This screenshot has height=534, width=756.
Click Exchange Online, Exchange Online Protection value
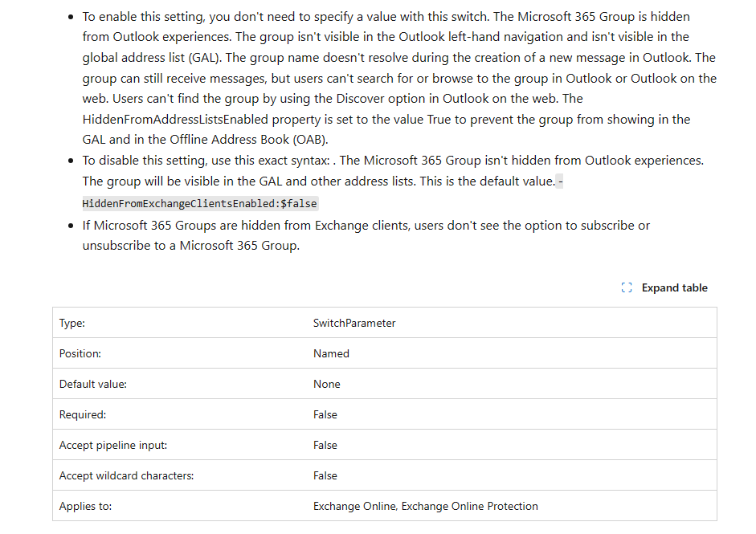(426, 506)
